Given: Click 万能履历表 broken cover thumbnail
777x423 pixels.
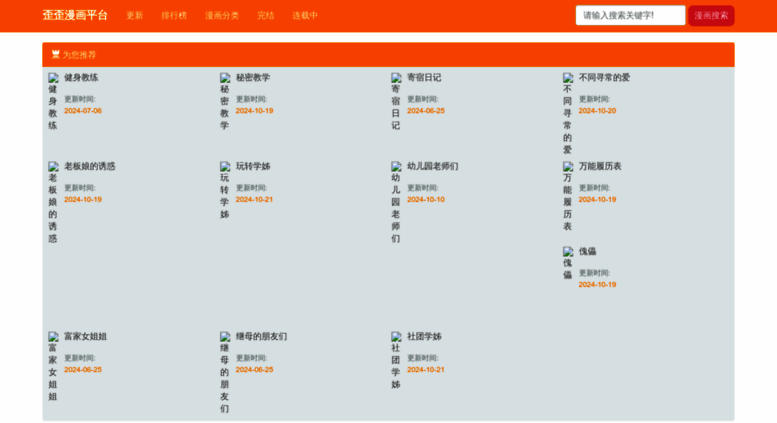Looking at the screenshot, I should [568, 196].
